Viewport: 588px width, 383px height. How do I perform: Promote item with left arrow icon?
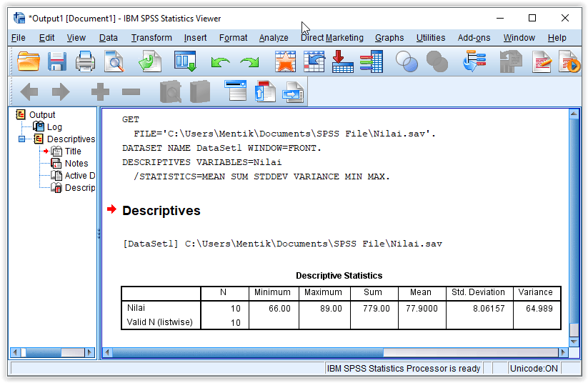29,92
